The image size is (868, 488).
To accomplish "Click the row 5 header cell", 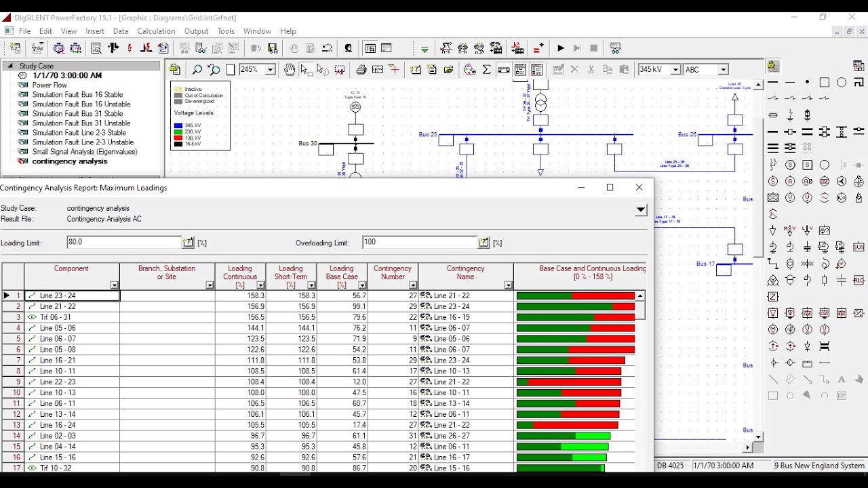I will [13, 339].
